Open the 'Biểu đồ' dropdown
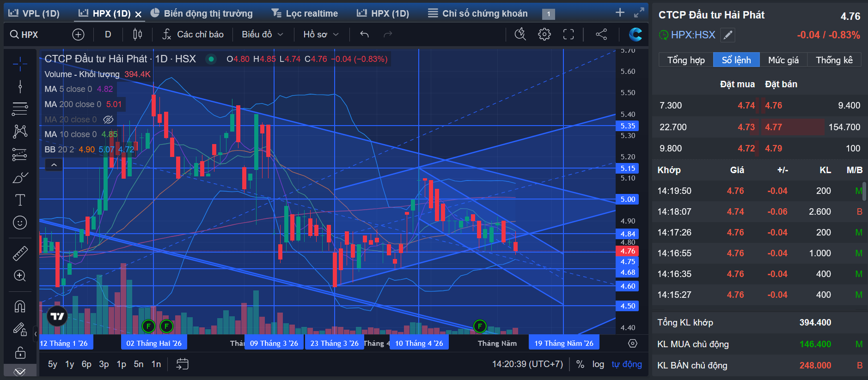The width and height of the screenshot is (868, 380). pyautogui.click(x=263, y=34)
